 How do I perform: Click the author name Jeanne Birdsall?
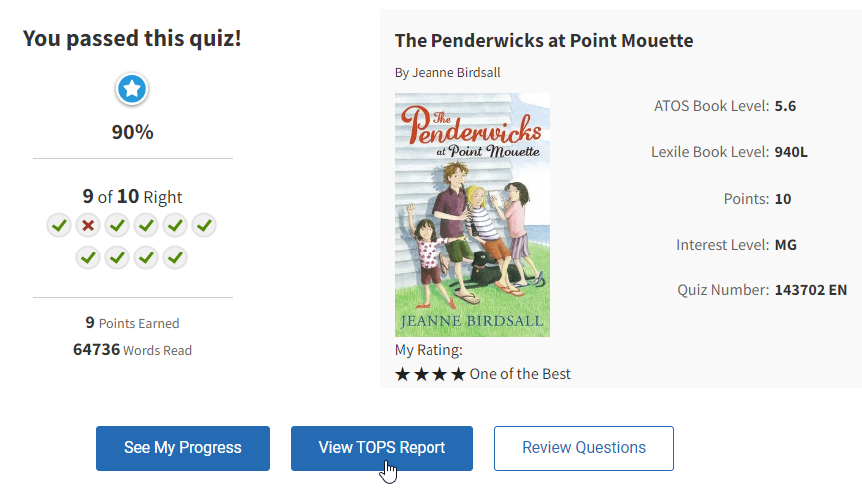(447, 72)
